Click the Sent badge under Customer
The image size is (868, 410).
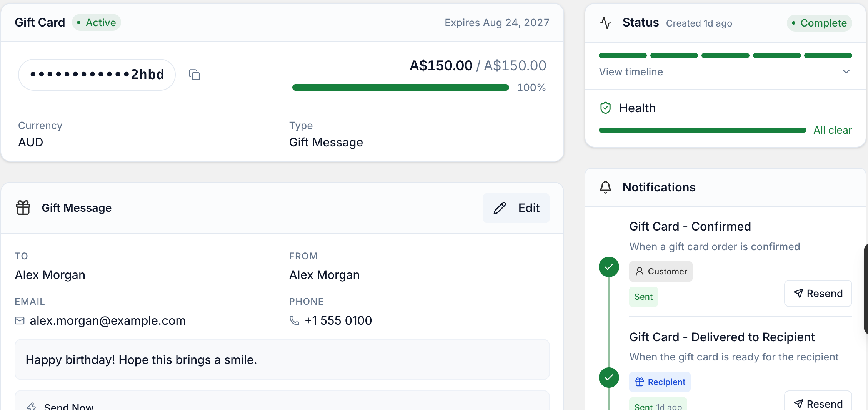643,297
